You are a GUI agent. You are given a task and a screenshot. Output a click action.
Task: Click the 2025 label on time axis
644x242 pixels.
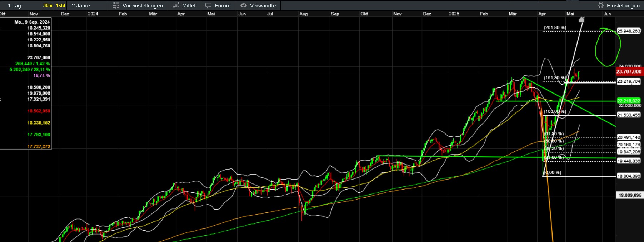(454, 14)
